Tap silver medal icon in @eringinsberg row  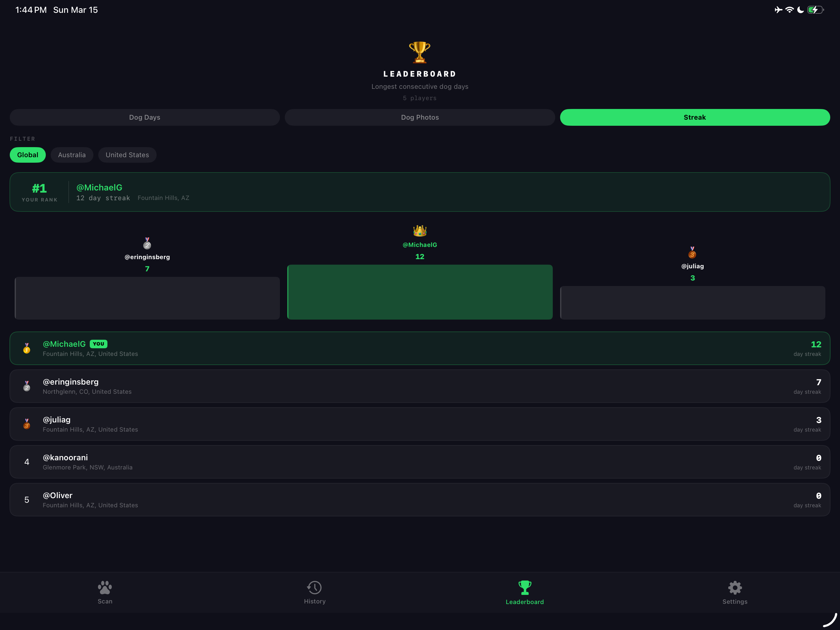pos(27,386)
